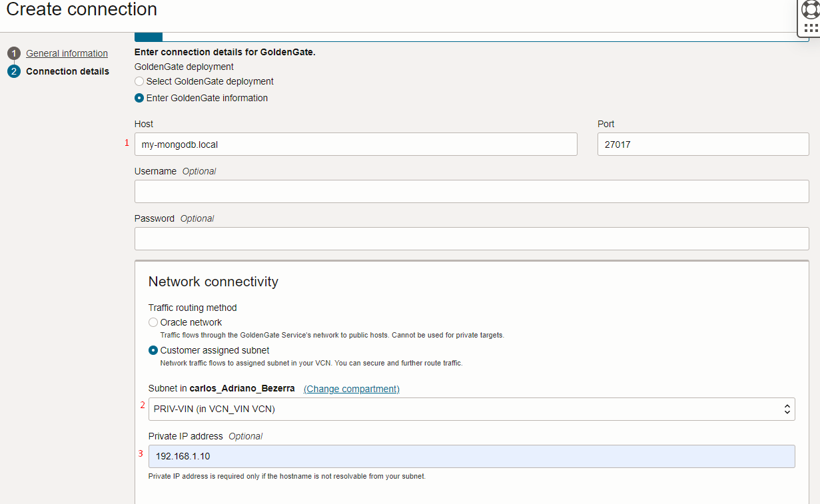The image size is (820, 504).
Task: Click the step 2 circle icon
Action: [x=14, y=71]
